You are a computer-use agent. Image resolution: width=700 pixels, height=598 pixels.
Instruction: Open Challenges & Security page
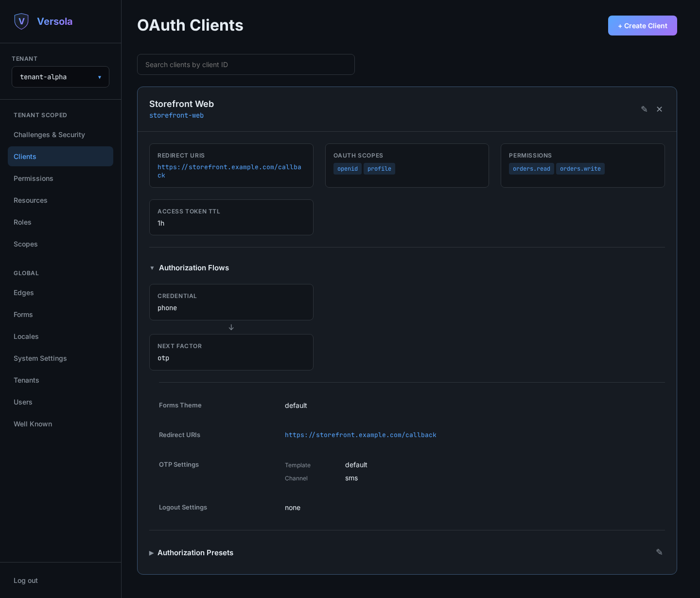60,135
